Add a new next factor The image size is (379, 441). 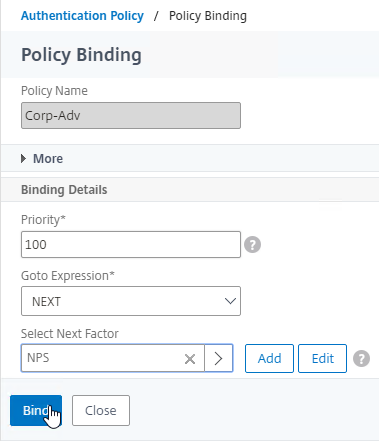(x=269, y=359)
